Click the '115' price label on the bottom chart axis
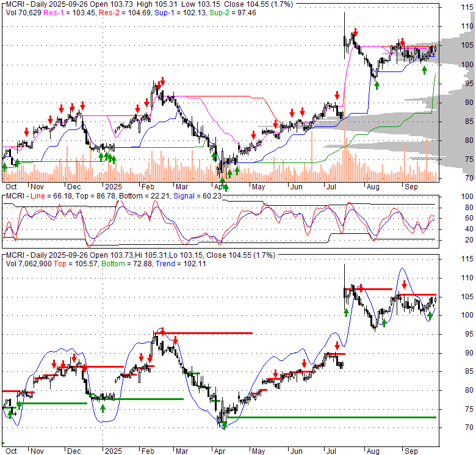Screen dimensions: 476x455 (x=467, y=259)
